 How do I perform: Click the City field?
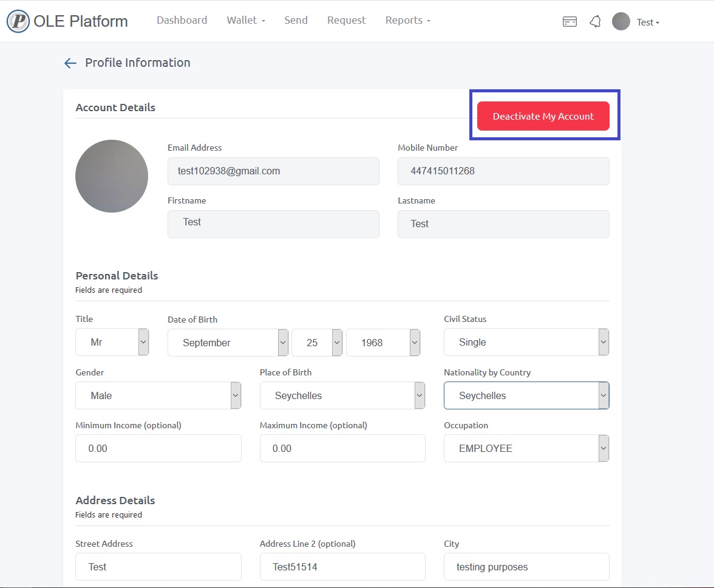(x=526, y=567)
